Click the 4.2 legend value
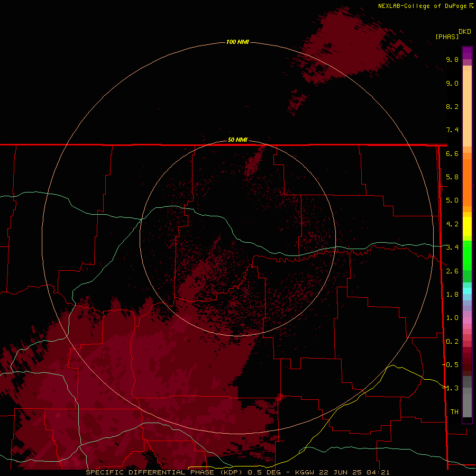The height and width of the screenshot is (476, 476). (x=452, y=224)
